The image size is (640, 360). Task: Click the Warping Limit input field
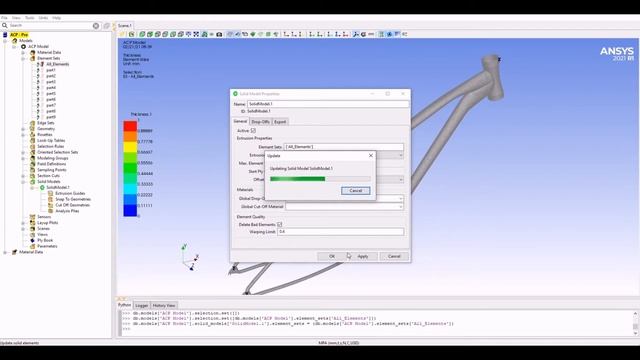340,232
